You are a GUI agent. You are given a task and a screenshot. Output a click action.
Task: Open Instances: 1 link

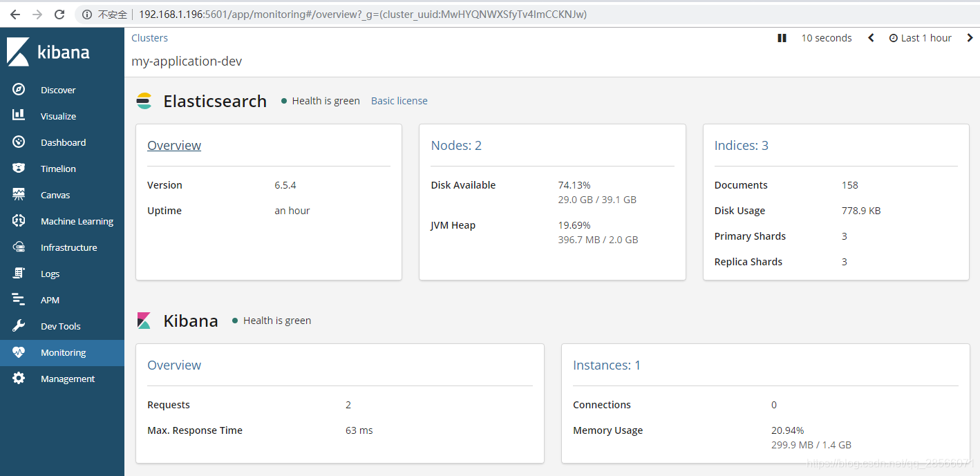[x=607, y=365]
